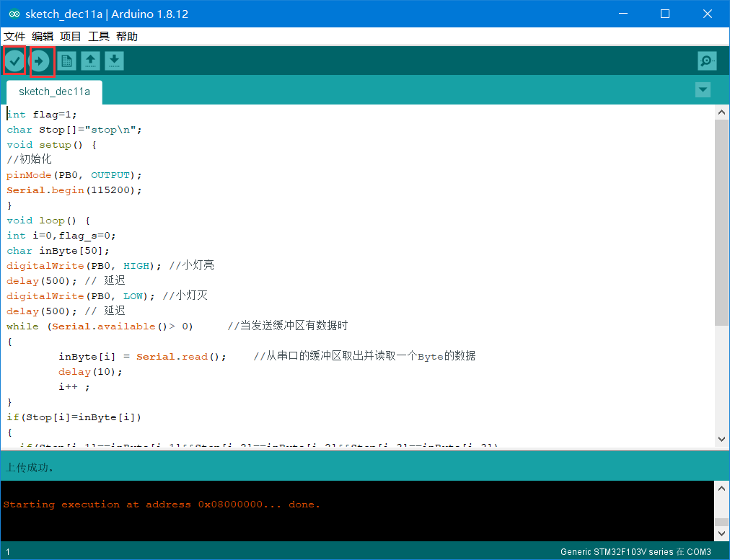Click the editor scrollbar up arrow
This screenshot has height=560, width=730.
click(721, 112)
